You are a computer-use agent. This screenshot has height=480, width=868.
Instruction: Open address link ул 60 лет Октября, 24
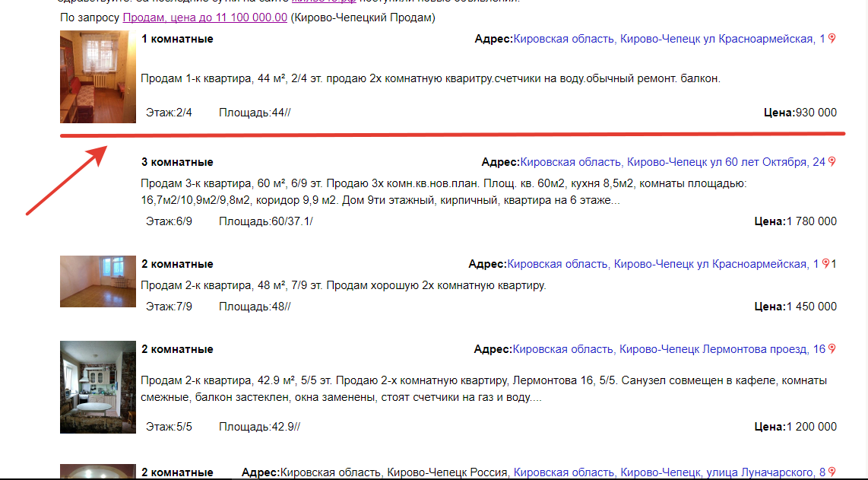[x=673, y=162]
